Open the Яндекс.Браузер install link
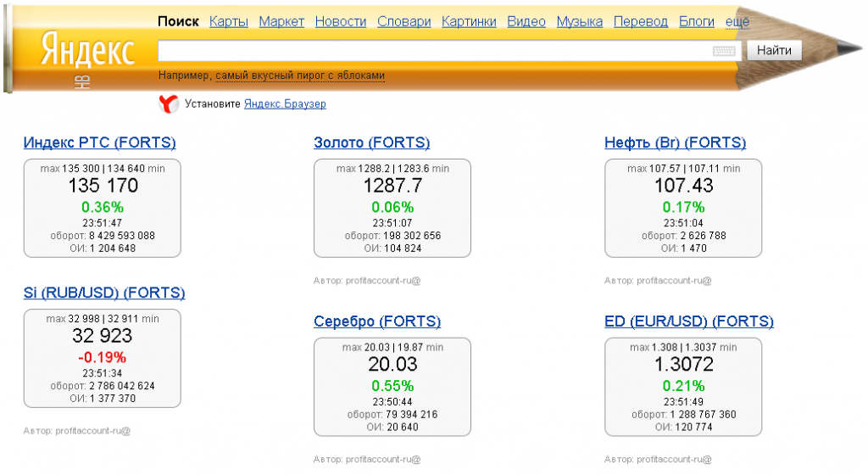The width and height of the screenshot is (868, 475). (x=285, y=103)
